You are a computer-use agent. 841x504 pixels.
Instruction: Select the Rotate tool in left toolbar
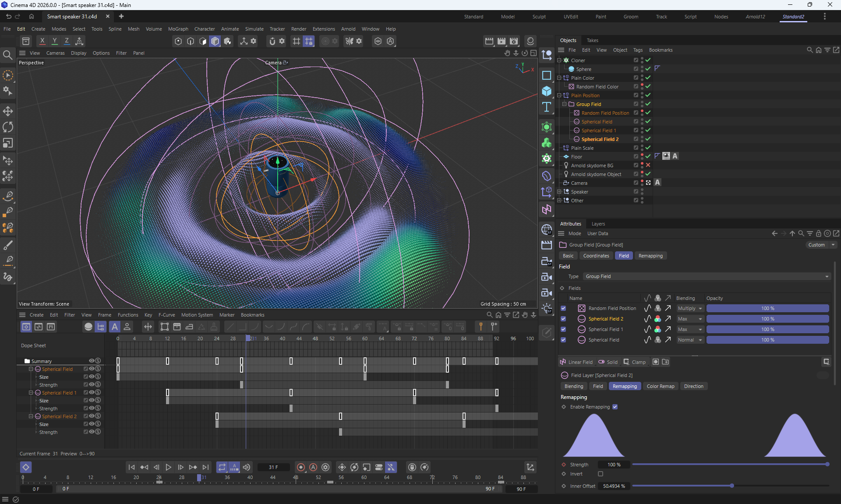8,127
